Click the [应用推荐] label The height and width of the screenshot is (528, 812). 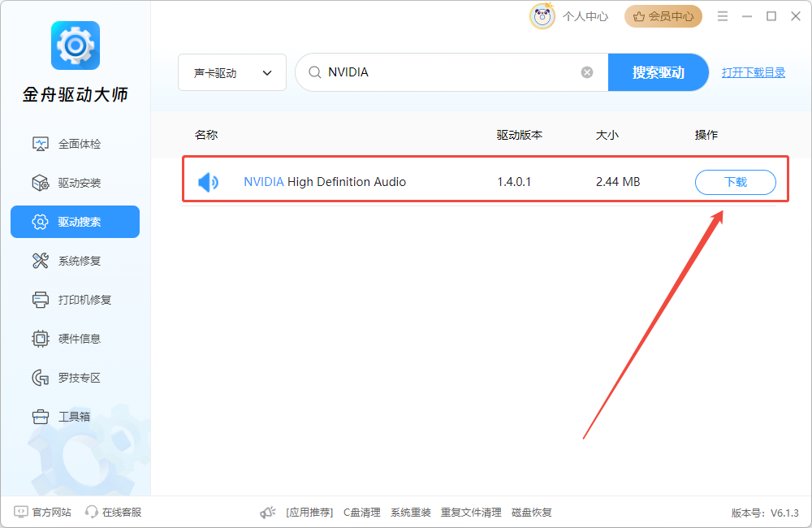(x=309, y=513)
